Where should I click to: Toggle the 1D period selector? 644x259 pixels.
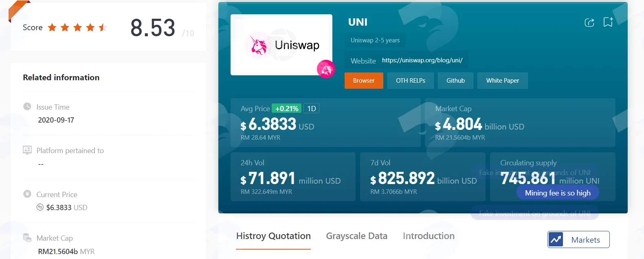tap(312, 108)
